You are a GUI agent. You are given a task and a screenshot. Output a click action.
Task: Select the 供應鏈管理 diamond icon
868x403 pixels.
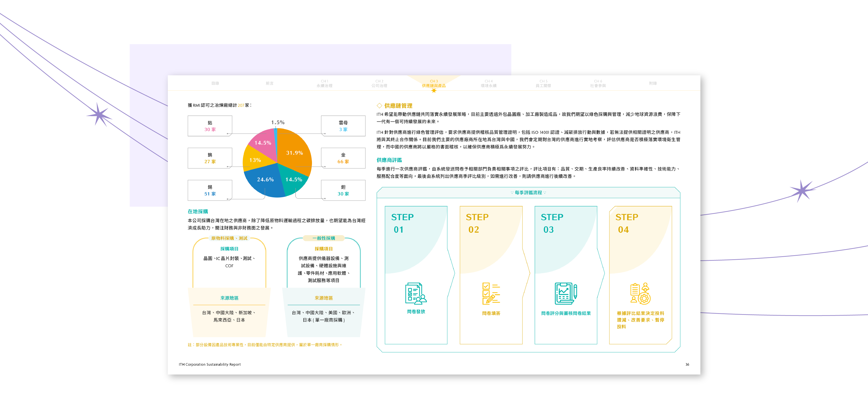click(380, 105)
